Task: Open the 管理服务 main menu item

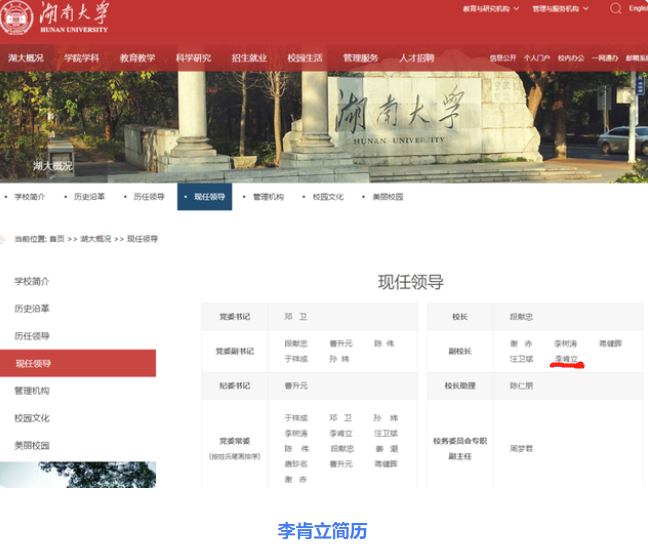Action: pos(361,58)
